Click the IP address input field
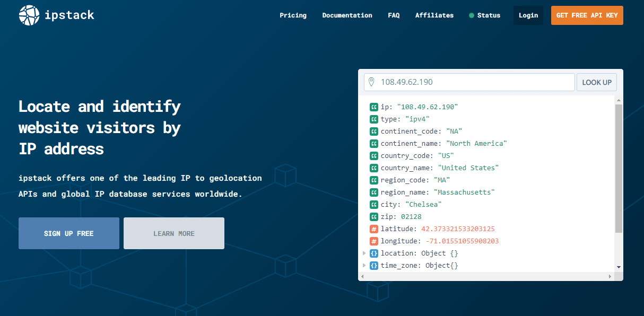The width and height of the screenshot is (644, 316). pos(469,82)
